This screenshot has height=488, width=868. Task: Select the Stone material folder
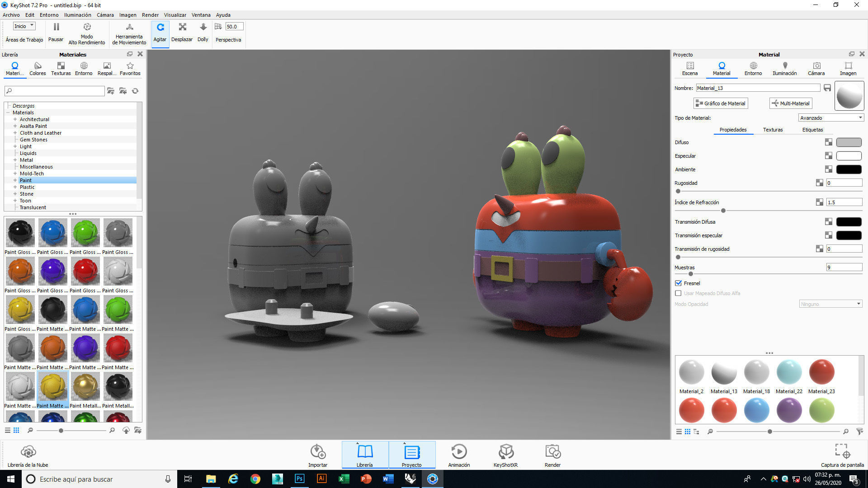(26, 194)
